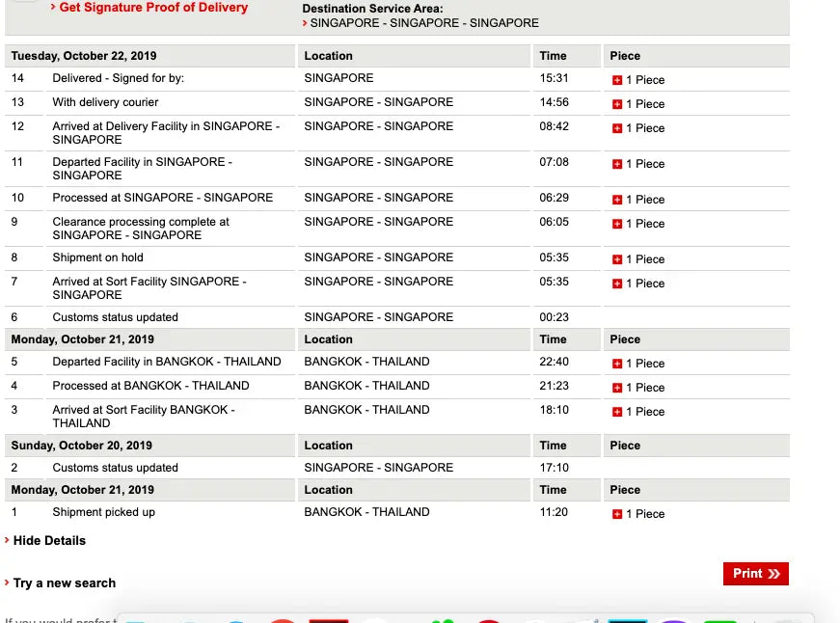
Task: Click time value 21:23
Action: [554, 386]
